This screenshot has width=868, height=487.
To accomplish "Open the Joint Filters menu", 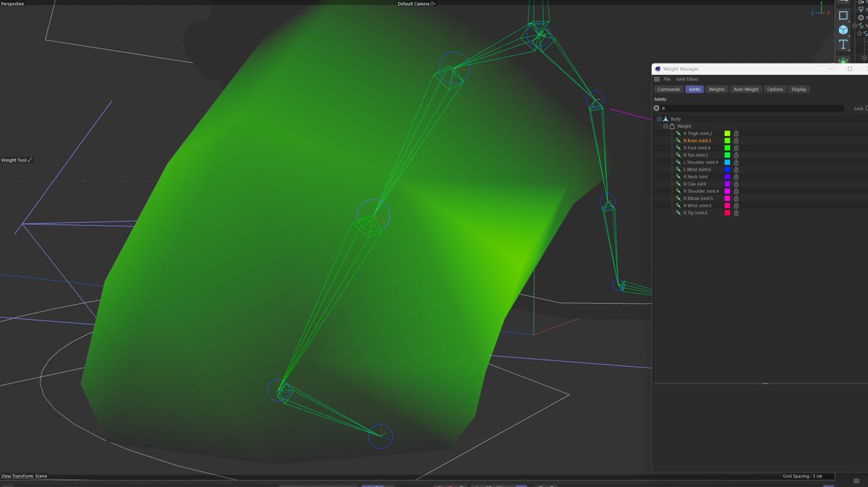I will pyautogui.click(x=687, y=79).
